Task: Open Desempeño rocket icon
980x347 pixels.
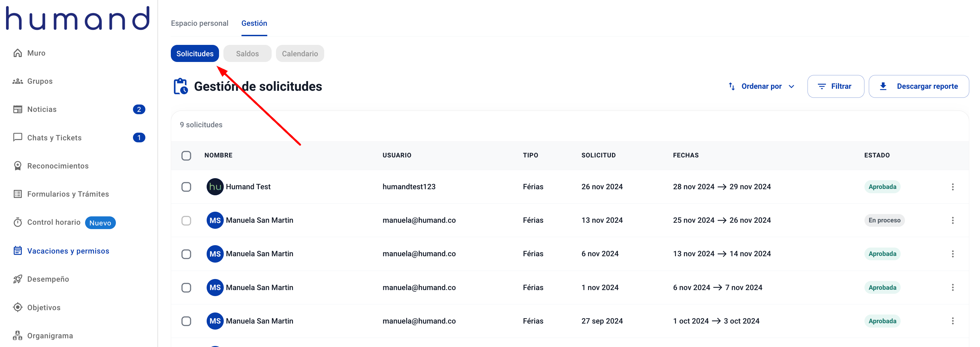Action: [17, 279]
